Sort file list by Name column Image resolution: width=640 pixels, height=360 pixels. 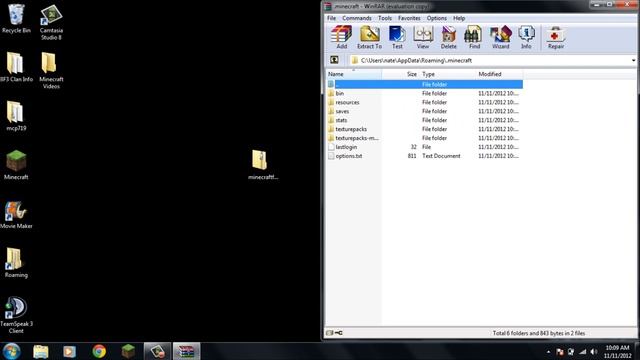[354, 74]
